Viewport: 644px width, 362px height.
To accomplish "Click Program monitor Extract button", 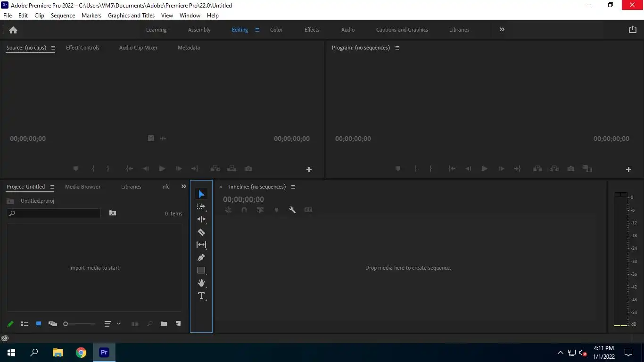I will (x=554, y=169).
